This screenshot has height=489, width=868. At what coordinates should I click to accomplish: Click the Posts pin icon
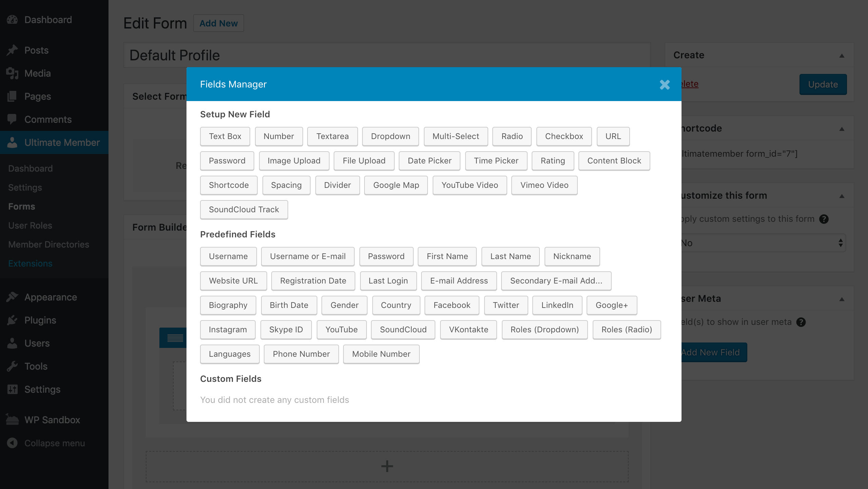[x=12, y=50]
